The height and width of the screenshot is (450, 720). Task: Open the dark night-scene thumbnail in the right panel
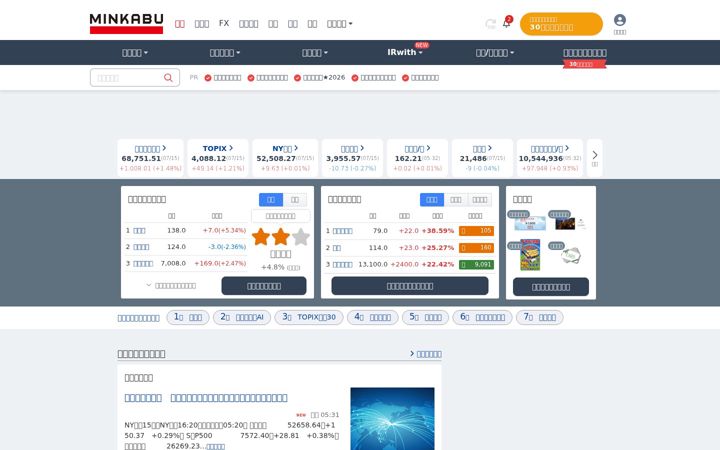(x=565, y=223)
